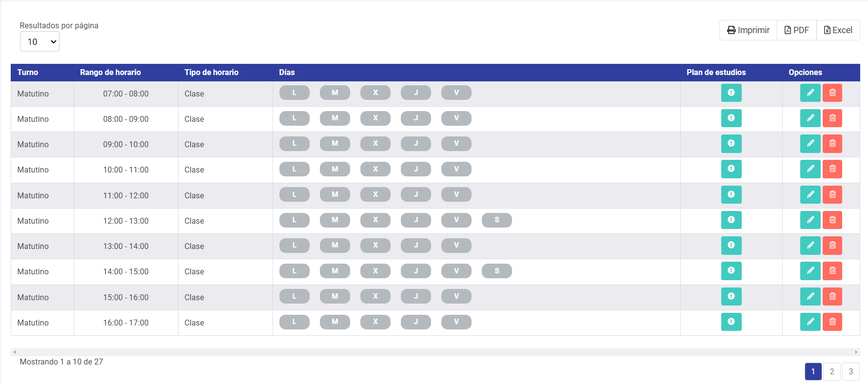Delete the 09:00 - 10:00 schedule row
This screenshot has height=383, width=868.
coord(832,143)
